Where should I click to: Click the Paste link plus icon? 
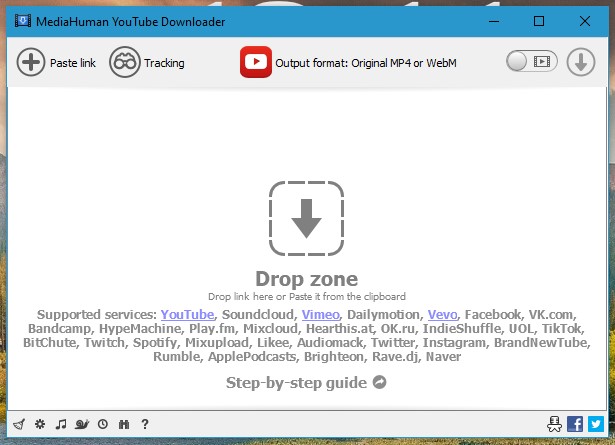coord(31,62)
